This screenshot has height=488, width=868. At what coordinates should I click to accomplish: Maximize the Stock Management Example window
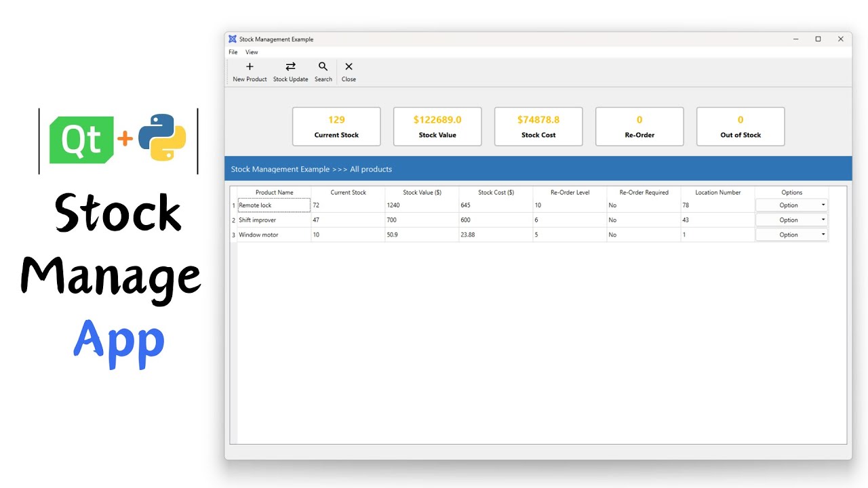tap(818, 39)
